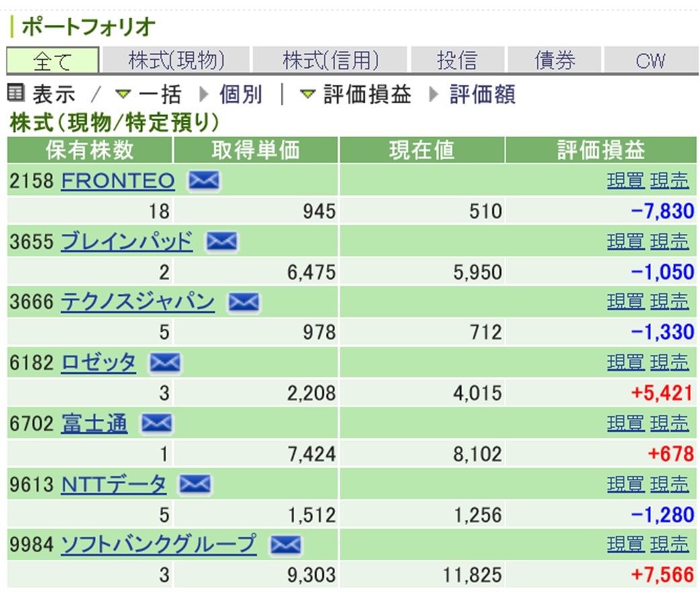This screenshot has width=700, height=595.
Task: Click the 保有株数 column header
Action: [x=90, y=150]
